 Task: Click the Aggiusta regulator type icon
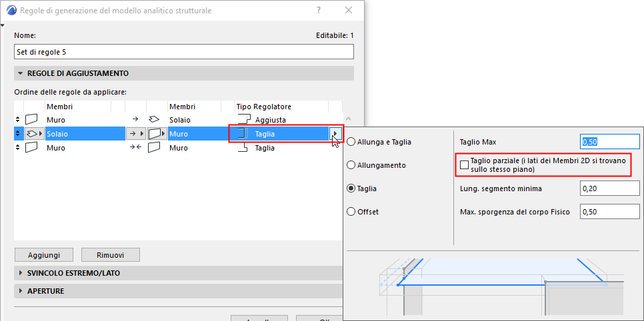(244, 120)
